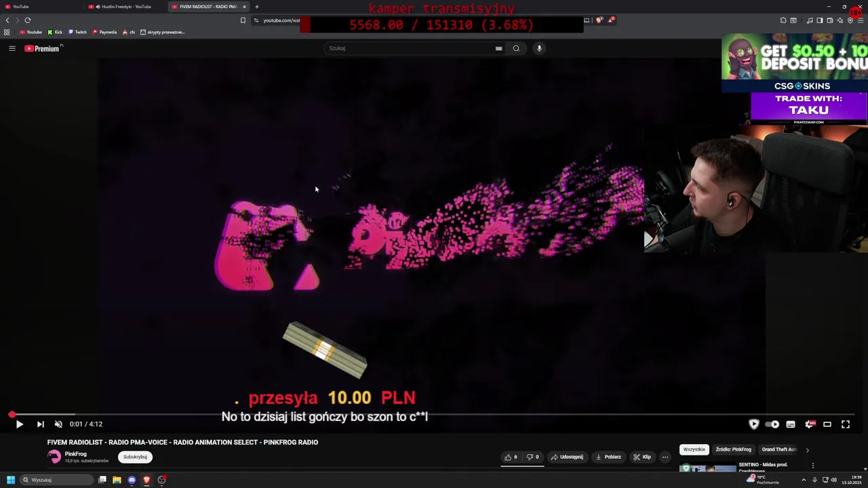
Task: Open Brave Rewards triangle icon
Action: click(x=611, y=20)
